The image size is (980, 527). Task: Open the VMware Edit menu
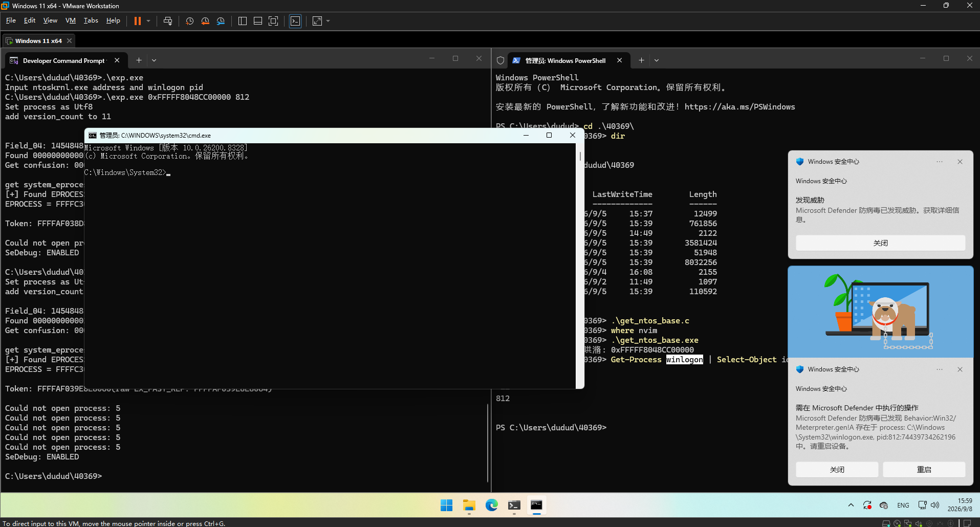point(30,20)
